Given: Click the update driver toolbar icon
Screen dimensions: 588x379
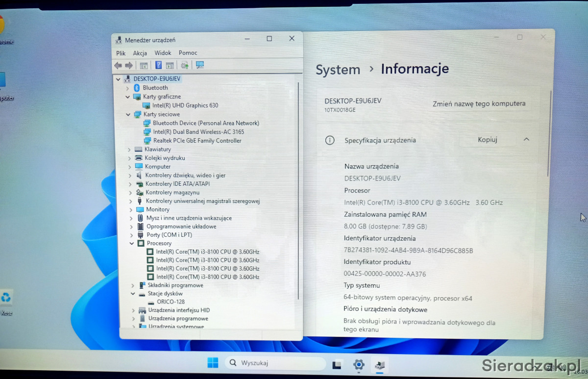Looking at the screenshot, I should (x=185, y=65).
